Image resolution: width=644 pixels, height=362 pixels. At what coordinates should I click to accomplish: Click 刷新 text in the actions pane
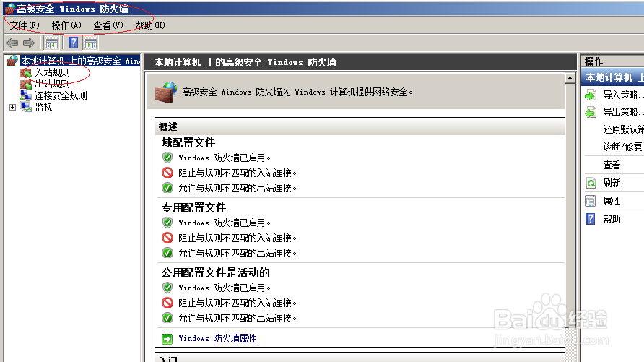coord(612,183)
